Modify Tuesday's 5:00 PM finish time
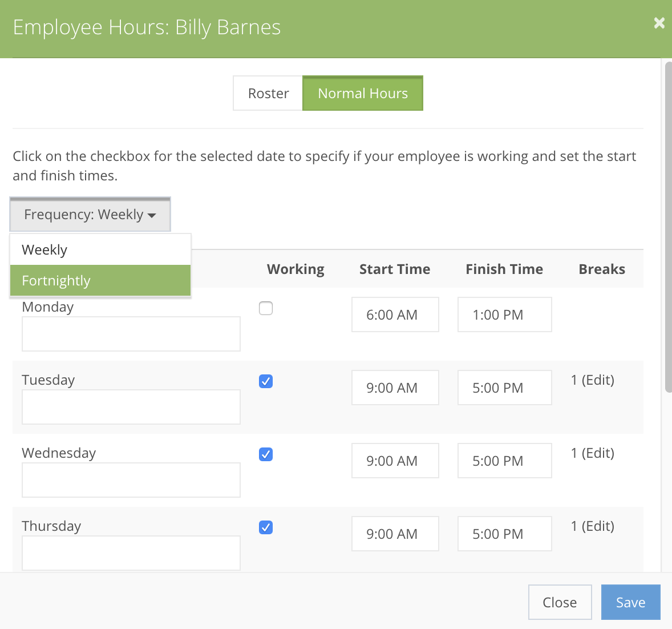This screenshot has width=672, height=629. click(504, 388)
